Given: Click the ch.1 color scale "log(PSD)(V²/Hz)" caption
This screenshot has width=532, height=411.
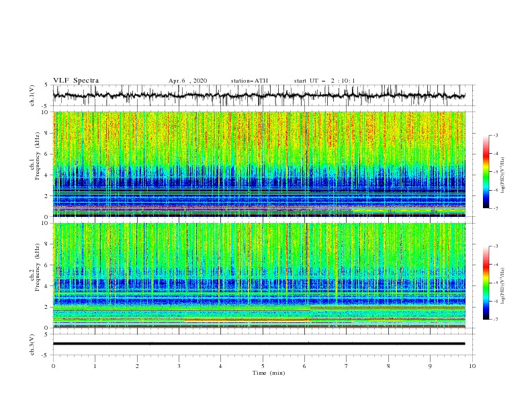Looking at the screenshot, I should point(503,175).
